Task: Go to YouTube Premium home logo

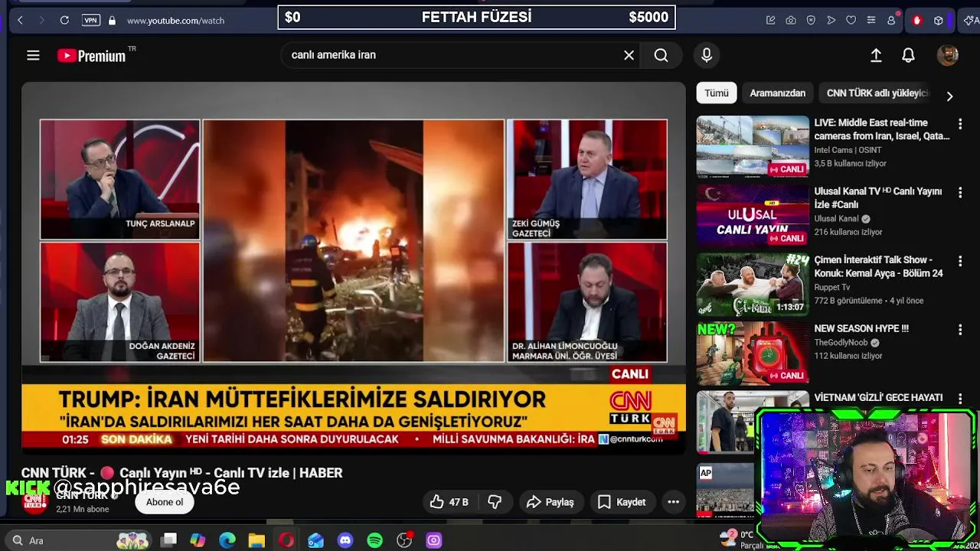Action: tap(92, 55)
